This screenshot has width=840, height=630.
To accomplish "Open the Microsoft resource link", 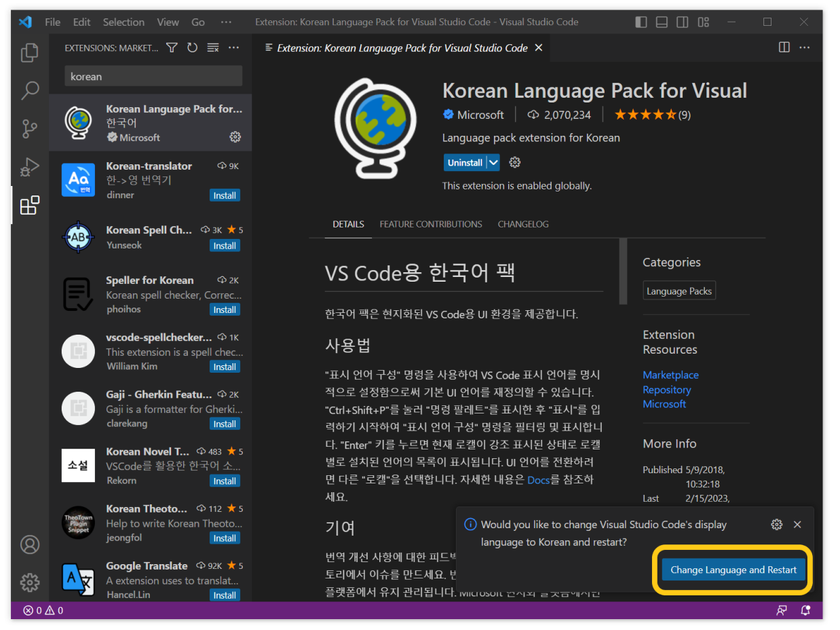I will pos(664,404).
